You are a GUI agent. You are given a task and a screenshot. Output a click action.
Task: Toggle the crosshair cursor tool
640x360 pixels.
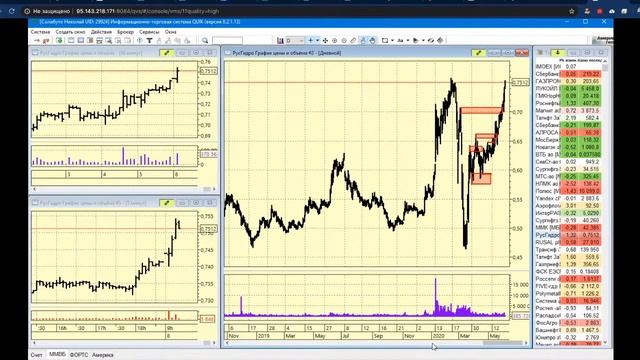pos(311,40)
